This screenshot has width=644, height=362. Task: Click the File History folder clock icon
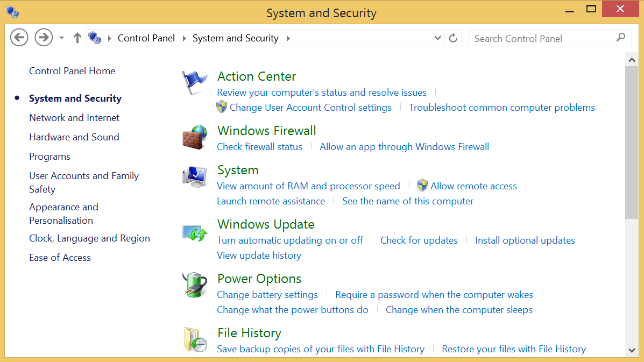point(195,339)
